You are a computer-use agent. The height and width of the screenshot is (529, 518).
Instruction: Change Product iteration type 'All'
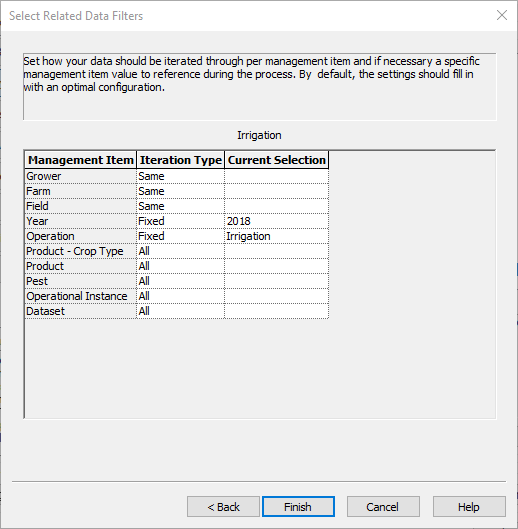point(181,266)
